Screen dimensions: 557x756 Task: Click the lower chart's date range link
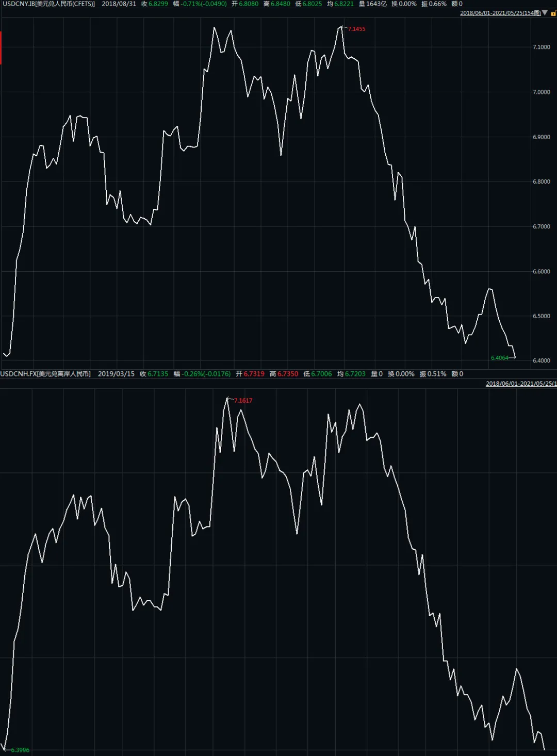[x=521, y=384]
